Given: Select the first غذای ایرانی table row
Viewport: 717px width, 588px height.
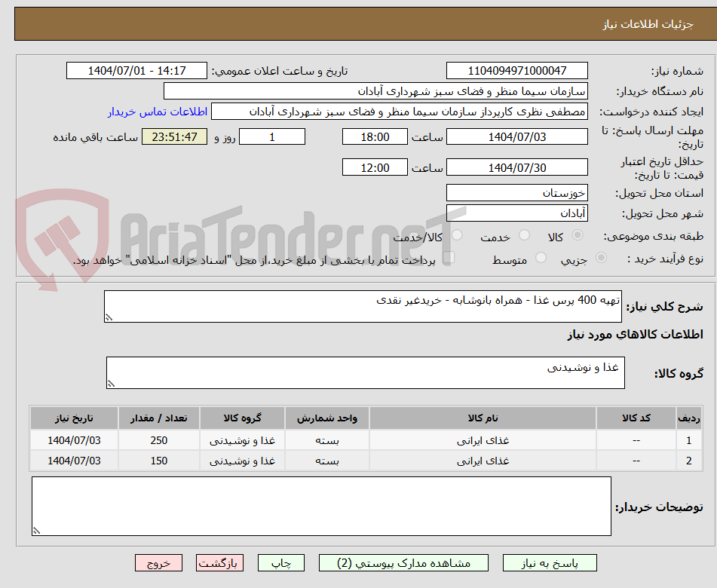Looking at the screenshot, I should click(339, 439).
